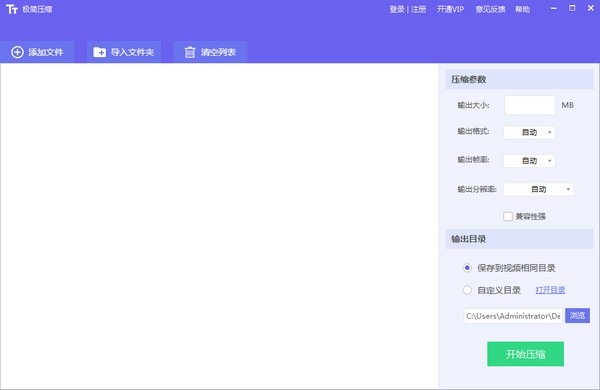The width and height of the screenshot is (600, 390).
Task: Open the 输出分辨率 dropdown
Action: tap(538, 189)
